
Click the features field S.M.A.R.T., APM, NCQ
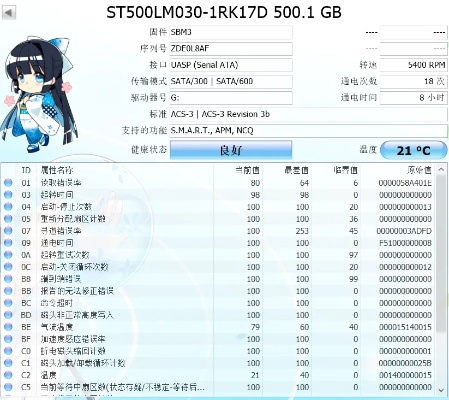click(x=308, y=131)
